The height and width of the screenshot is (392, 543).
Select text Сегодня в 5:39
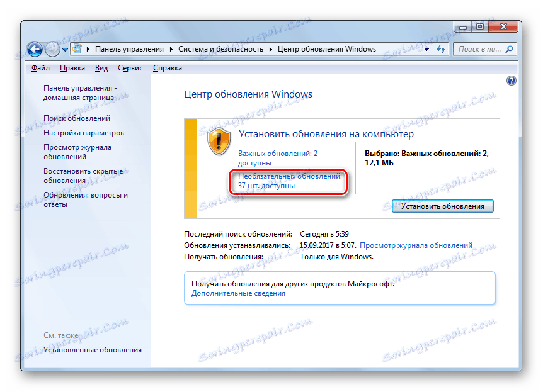click(x=324, y=234)
